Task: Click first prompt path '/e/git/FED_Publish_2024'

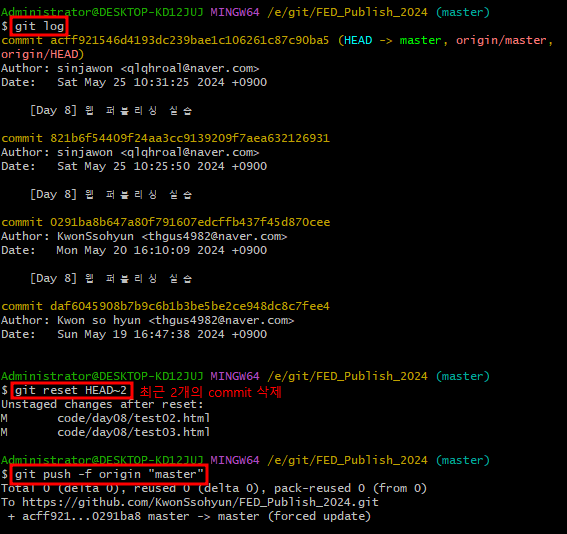Action: coord(348,12)
